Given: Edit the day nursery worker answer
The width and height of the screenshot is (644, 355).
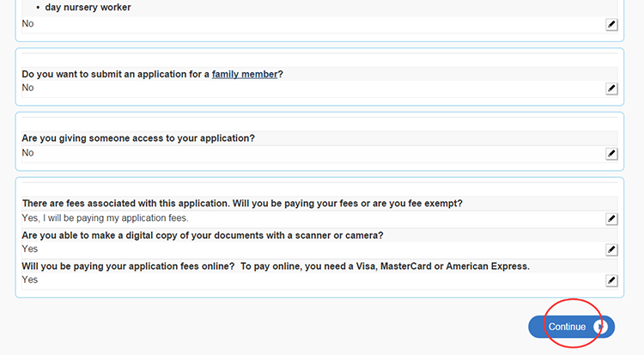Looking at the screenshot, I should 611,25.
